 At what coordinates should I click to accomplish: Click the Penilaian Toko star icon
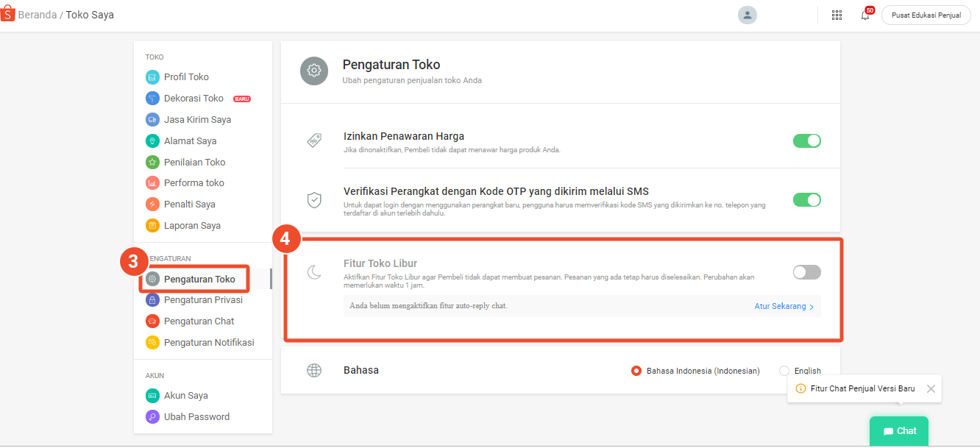(x=152, y=163)
